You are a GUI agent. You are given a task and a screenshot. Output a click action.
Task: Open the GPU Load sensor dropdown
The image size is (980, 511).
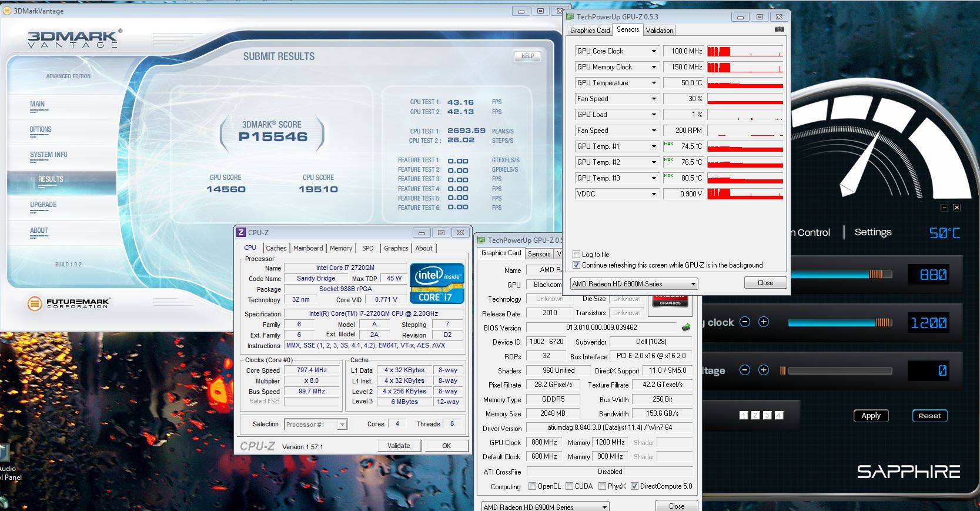click(653, 115)
